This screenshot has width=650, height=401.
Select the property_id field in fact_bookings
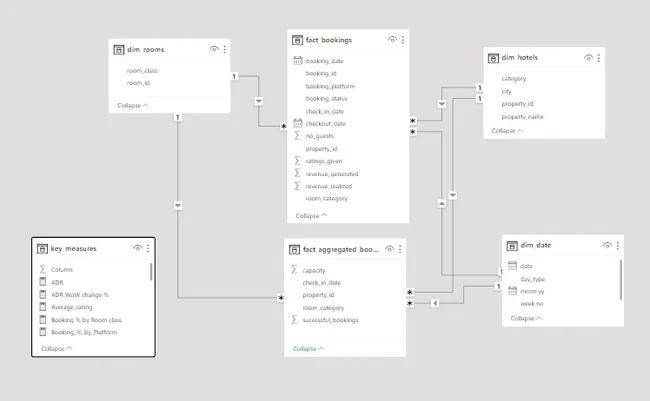pos(322,149)
